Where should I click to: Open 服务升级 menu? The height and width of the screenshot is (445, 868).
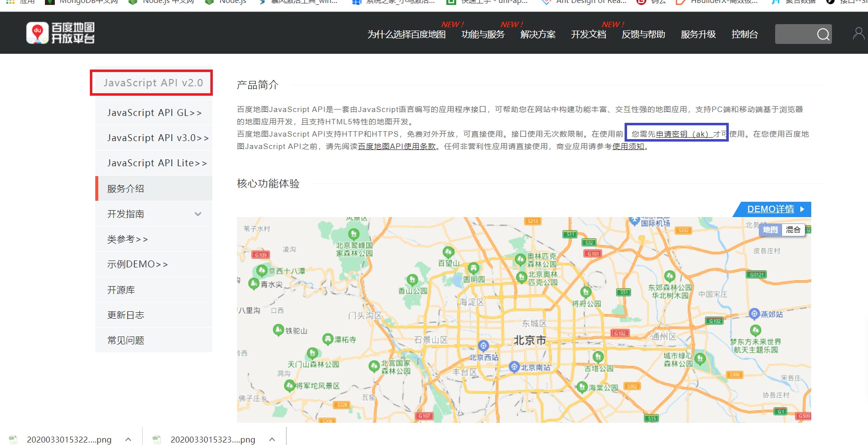tap(698, 34)
